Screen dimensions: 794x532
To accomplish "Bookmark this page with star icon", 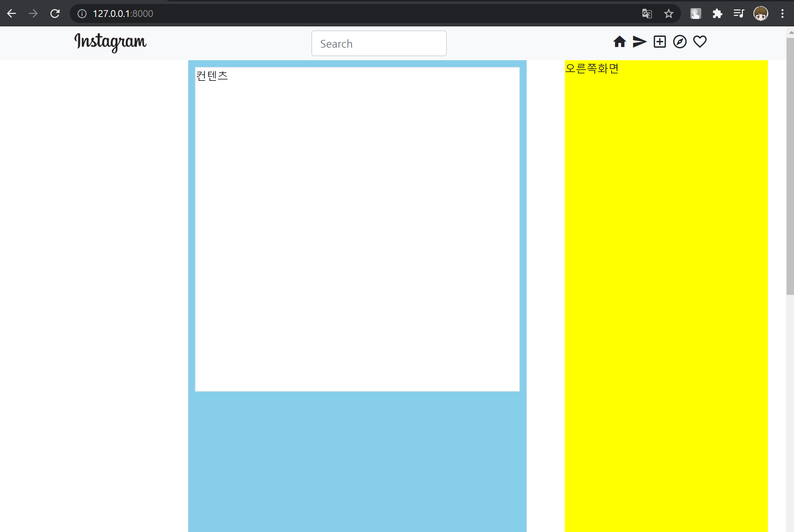I will [x=668, y=14].
